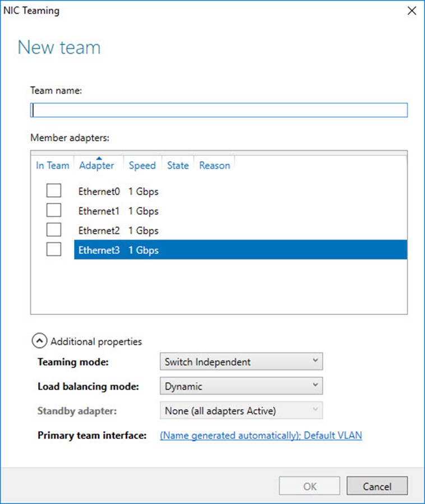Click the Adapter column sort arrow
The height and width of the screenshot is (504, 425).
click(99, 158)
